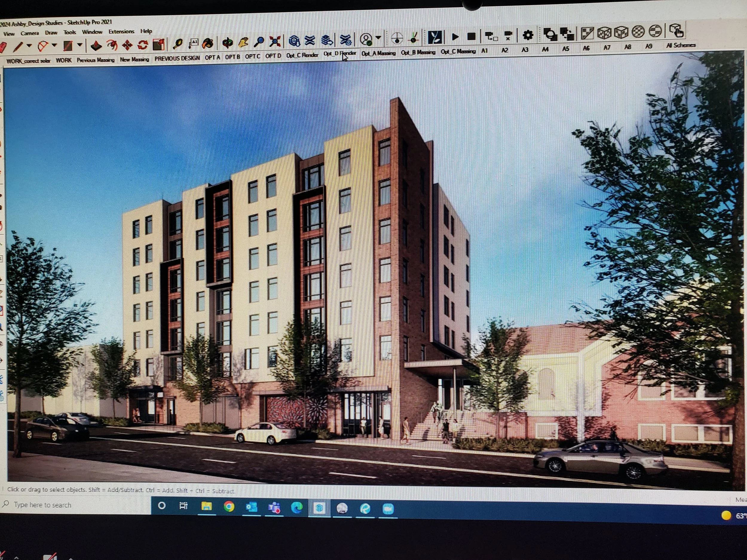Select the Move tool
Viewport: 747px width, 560px height.
click(x=127, y=45)
